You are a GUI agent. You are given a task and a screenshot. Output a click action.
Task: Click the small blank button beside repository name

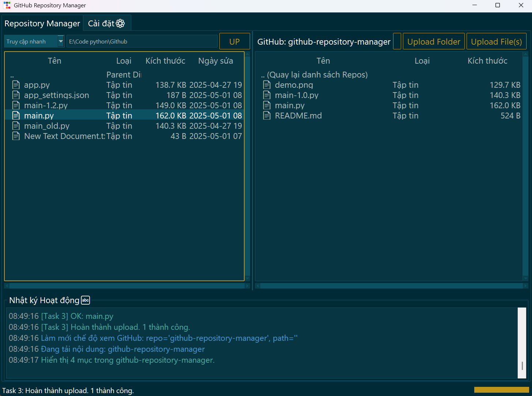397,41
